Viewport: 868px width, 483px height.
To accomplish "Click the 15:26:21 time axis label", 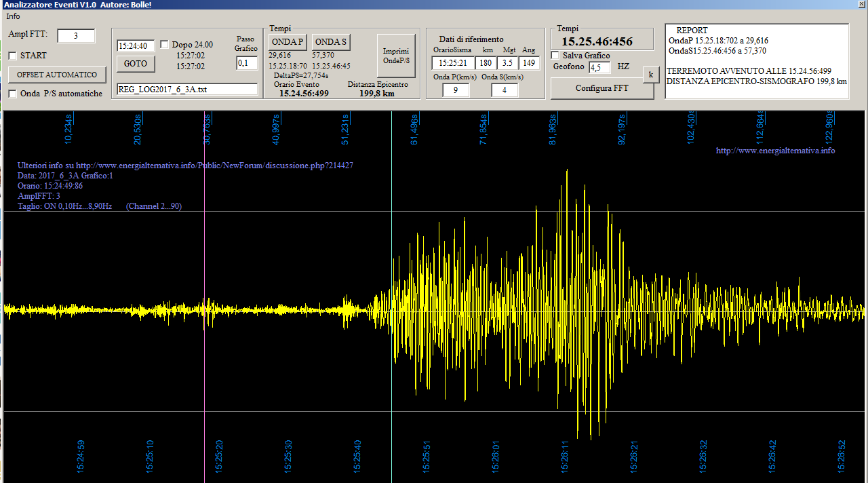I will (634, 456).
